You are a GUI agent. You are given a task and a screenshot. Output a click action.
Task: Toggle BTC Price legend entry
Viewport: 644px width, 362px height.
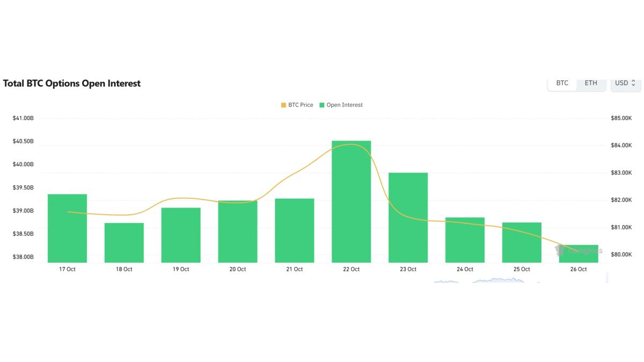pyautogui.click(x=297, y=105)
